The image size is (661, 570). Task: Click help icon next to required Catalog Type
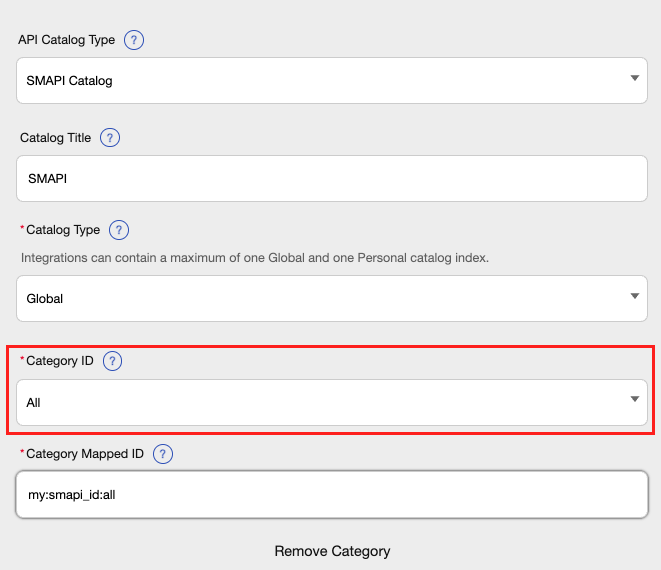point(119,230)
